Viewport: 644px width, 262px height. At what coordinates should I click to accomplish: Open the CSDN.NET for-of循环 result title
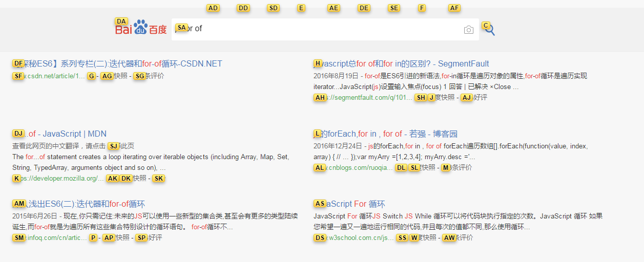pyautogui.click(x=117, y=64)
